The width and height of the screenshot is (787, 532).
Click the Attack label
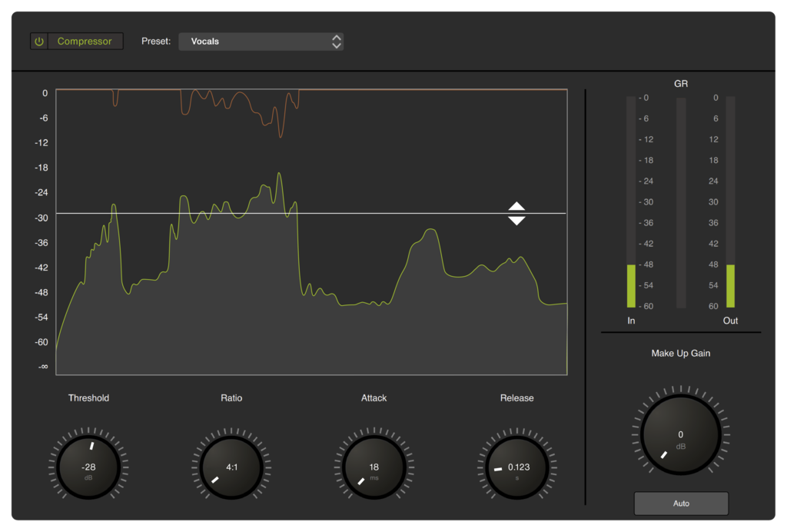coord(374,398)
